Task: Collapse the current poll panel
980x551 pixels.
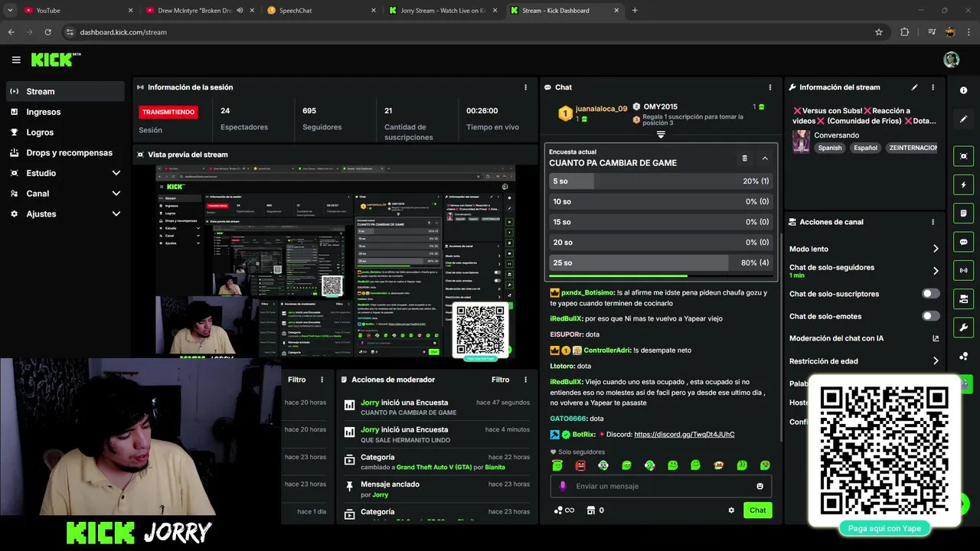Action: (765, 158)
